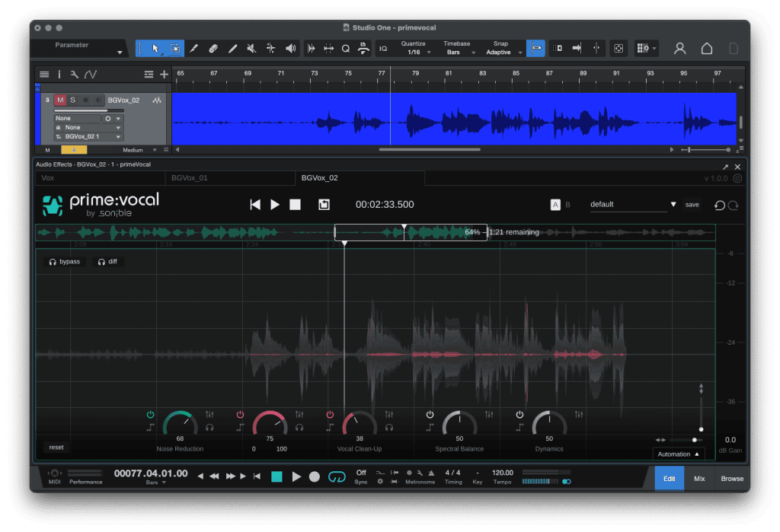Add a new track with the plus icon

pos(165,75)
